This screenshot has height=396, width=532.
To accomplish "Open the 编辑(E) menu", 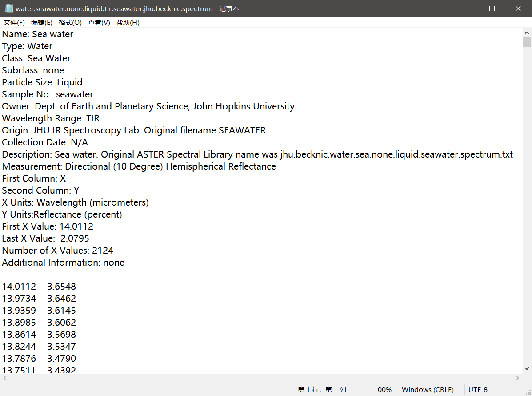I will pyautogui.click(x=42, y=22).
